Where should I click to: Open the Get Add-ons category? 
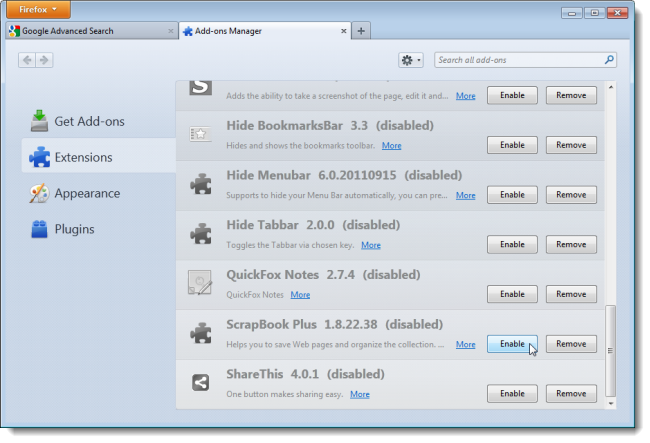tap(99, 121)
